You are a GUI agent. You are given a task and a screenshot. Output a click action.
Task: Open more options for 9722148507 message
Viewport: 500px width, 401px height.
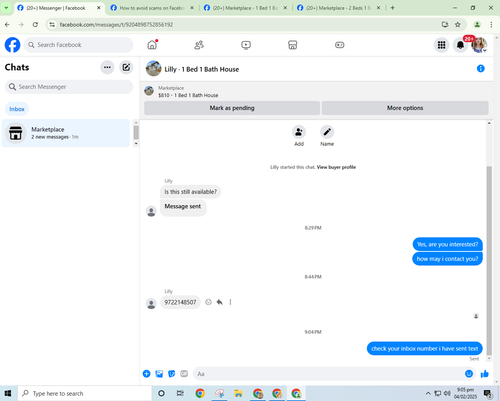230,302
